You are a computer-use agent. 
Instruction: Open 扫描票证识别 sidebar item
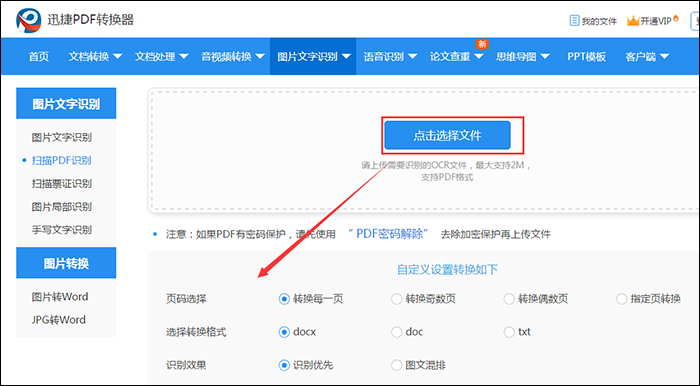click(62, 184)
